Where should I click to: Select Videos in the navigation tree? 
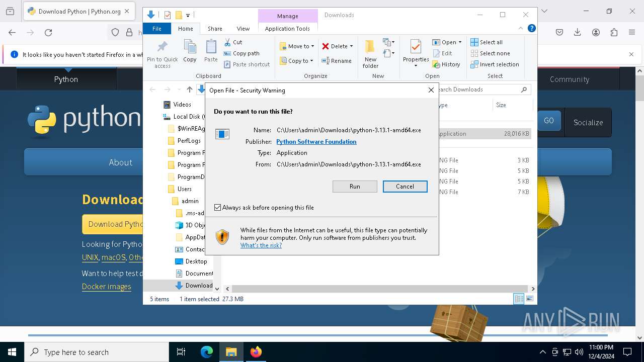pyautogui.click(x=182, y=105)
